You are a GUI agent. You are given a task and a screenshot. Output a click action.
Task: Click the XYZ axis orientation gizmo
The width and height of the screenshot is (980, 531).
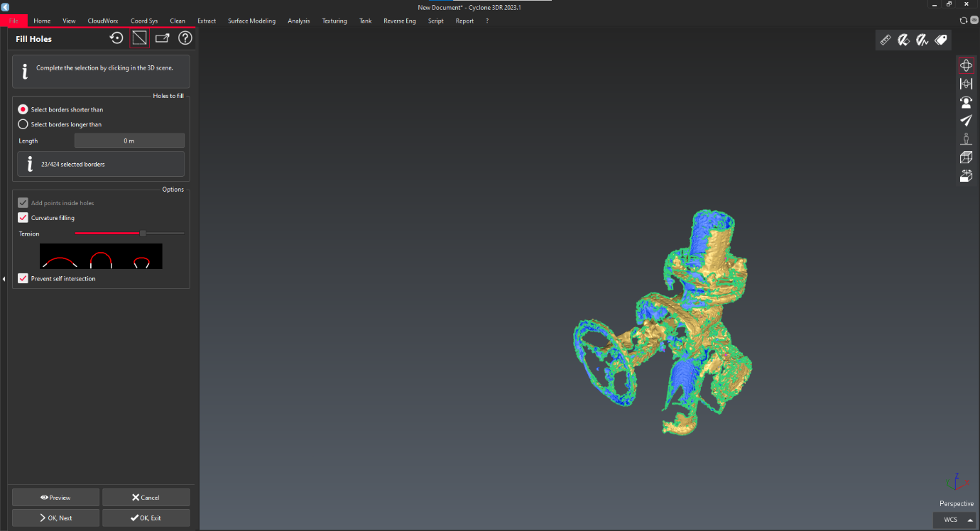click(958, 483)
